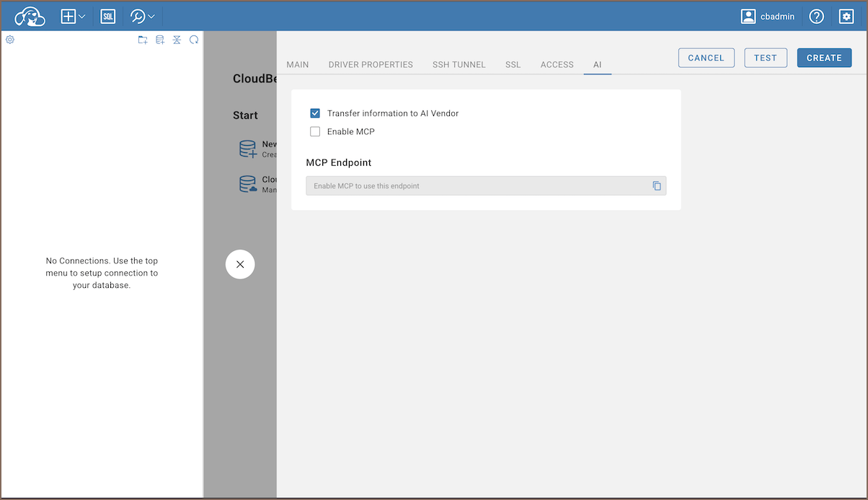Open administration settings gear in top bar
The width and height of the screenshot is (868, 500).
(x=846, y=16)
